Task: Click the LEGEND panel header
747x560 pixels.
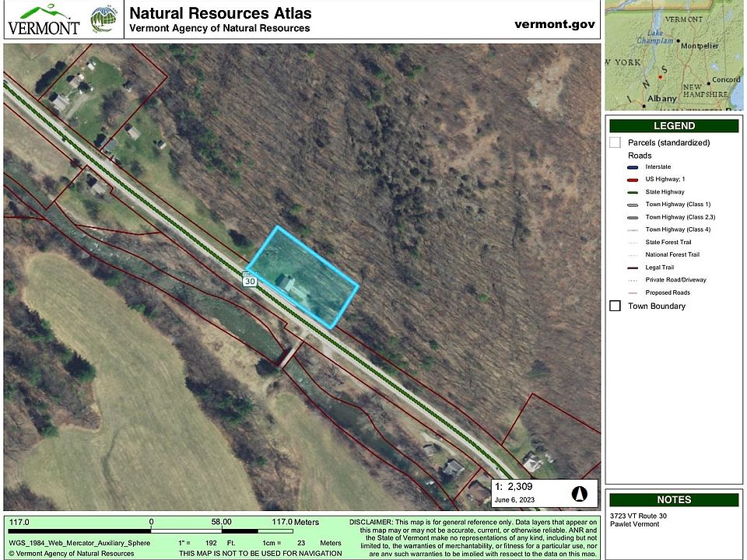Action: 674,126
